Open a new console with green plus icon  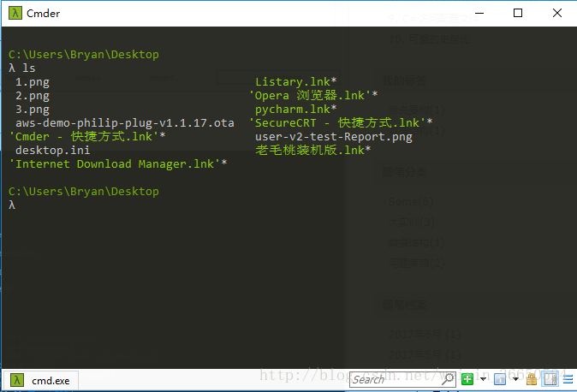(467, 379)
